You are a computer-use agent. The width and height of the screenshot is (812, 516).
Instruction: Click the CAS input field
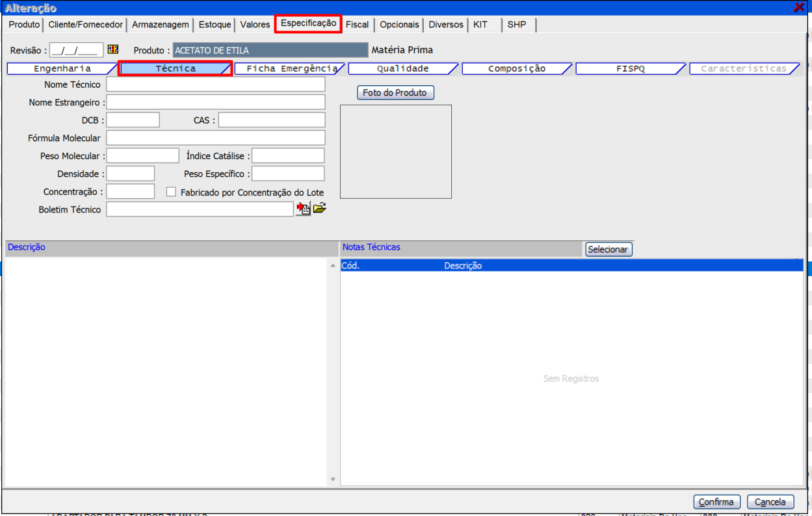click(271, 120)
